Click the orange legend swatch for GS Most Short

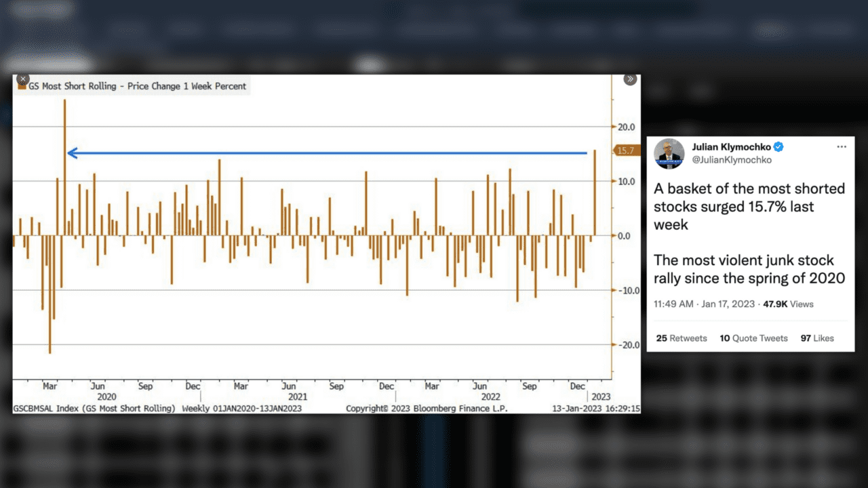(22, 87)
